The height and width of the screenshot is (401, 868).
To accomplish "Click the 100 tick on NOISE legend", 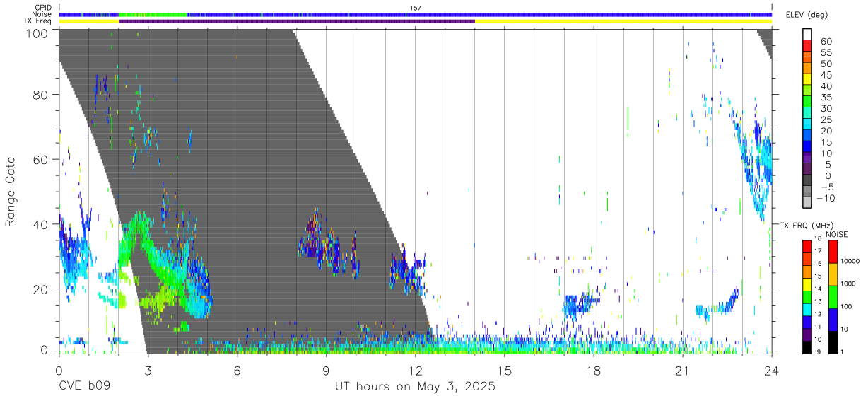I will pyautogui.click(x=845, y=306).
